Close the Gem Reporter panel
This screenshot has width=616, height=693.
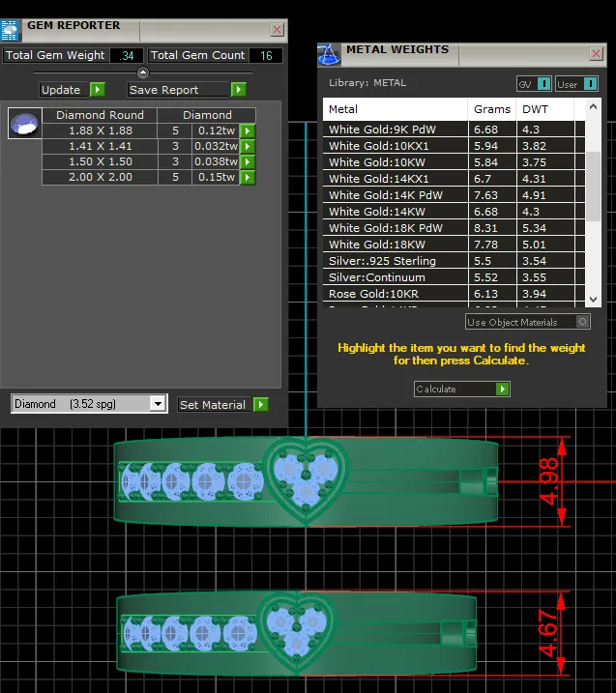click(x=277, y=30)
